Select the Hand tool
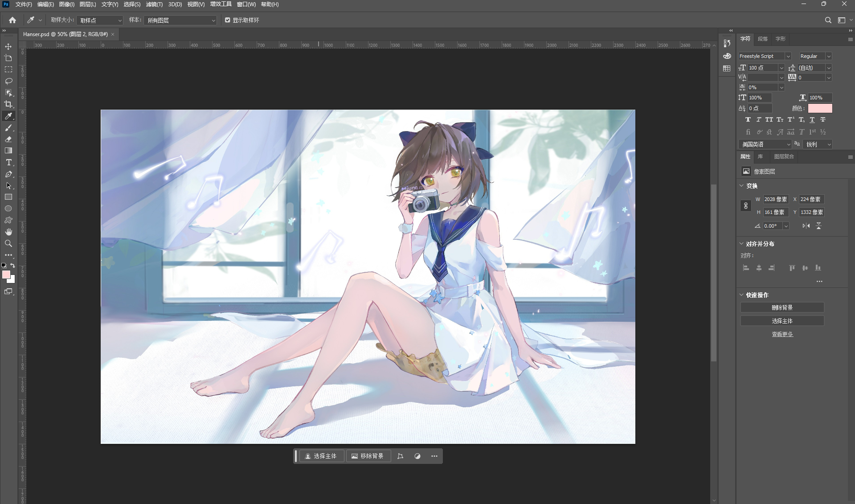855x504 pixels. (8, 232)
